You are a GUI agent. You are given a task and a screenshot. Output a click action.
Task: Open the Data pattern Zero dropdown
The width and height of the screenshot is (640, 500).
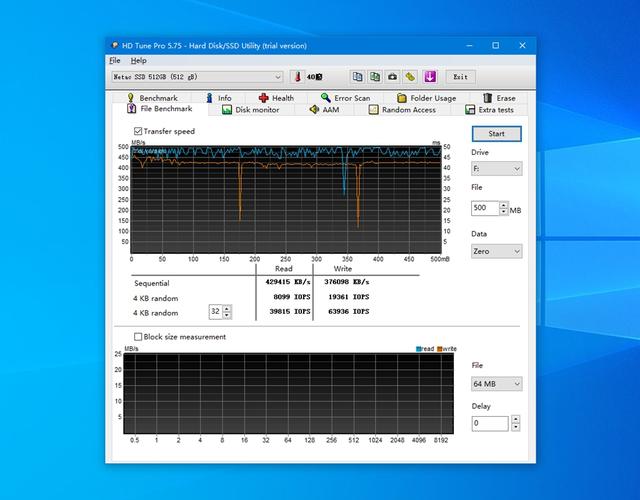coord(497,251)
